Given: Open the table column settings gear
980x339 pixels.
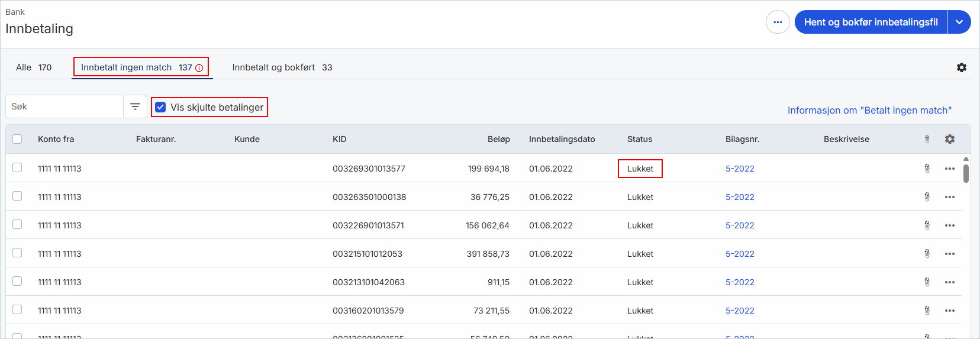Looking at the screenshot, I should tap(950, 139).
